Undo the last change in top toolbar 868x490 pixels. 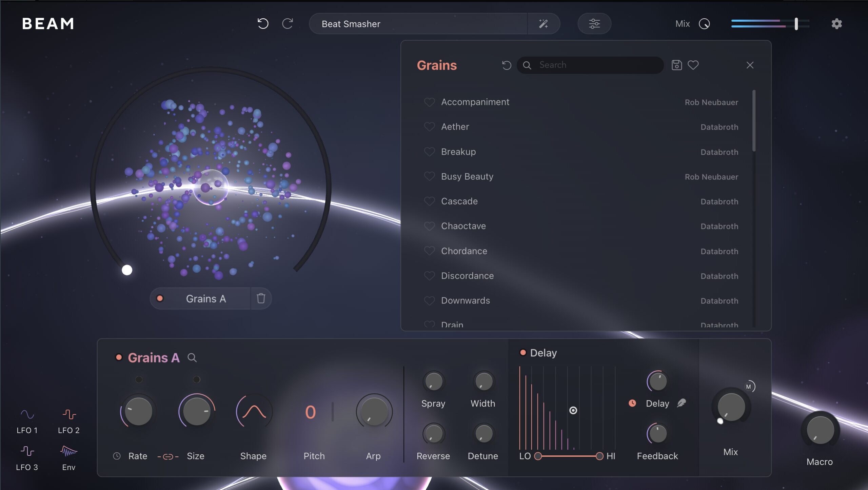pos(263,24)
